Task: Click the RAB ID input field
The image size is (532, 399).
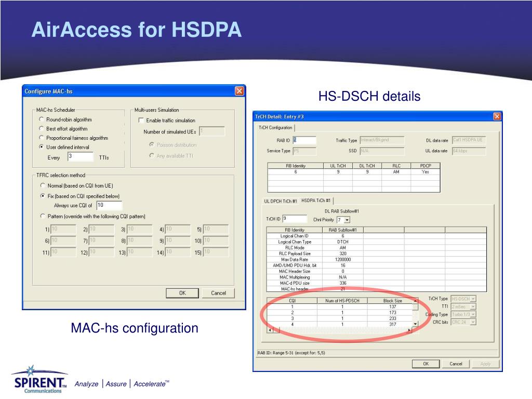Action: tap(304, 140)
